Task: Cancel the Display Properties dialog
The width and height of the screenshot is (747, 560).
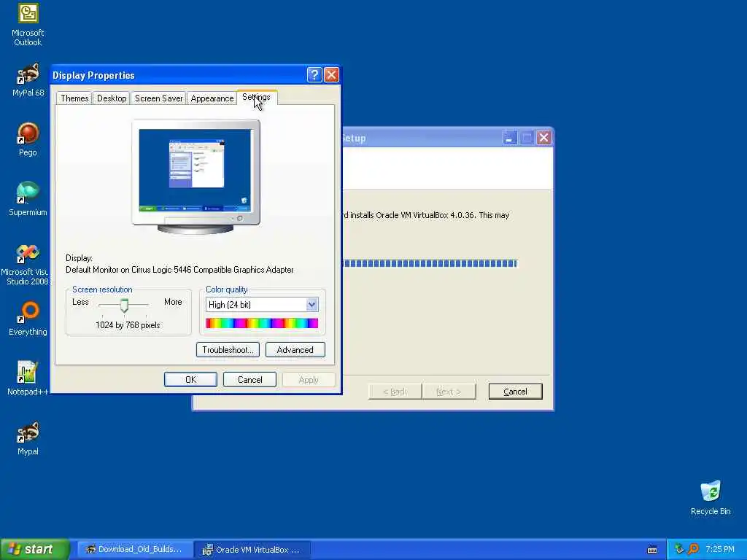Action: 249,379
